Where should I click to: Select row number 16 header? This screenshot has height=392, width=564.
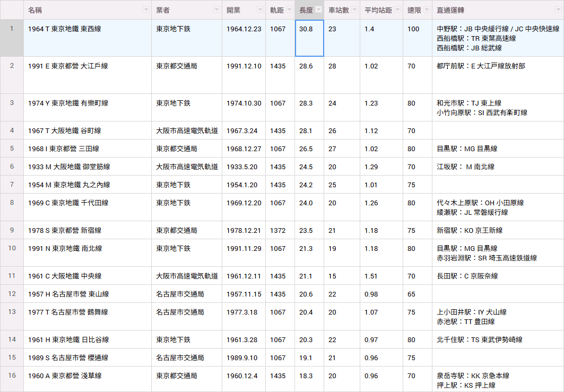(x=12, y=379)
